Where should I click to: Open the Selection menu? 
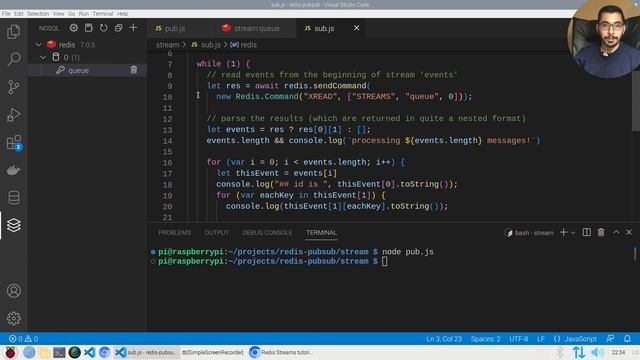(38, 13)
